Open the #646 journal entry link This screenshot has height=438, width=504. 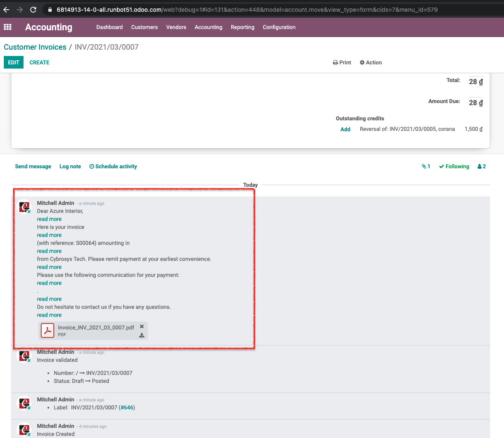pyautogui.click(x=127, y=407)
